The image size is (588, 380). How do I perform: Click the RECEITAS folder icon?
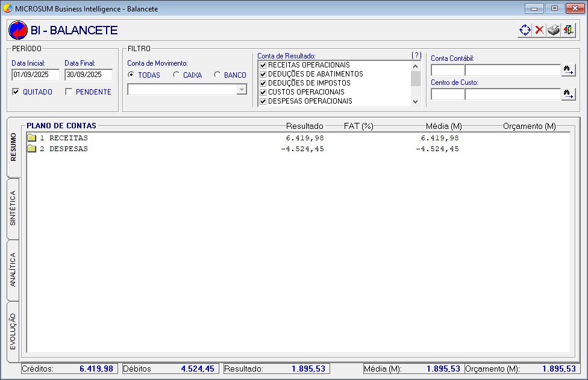click(x=32, y=138)
